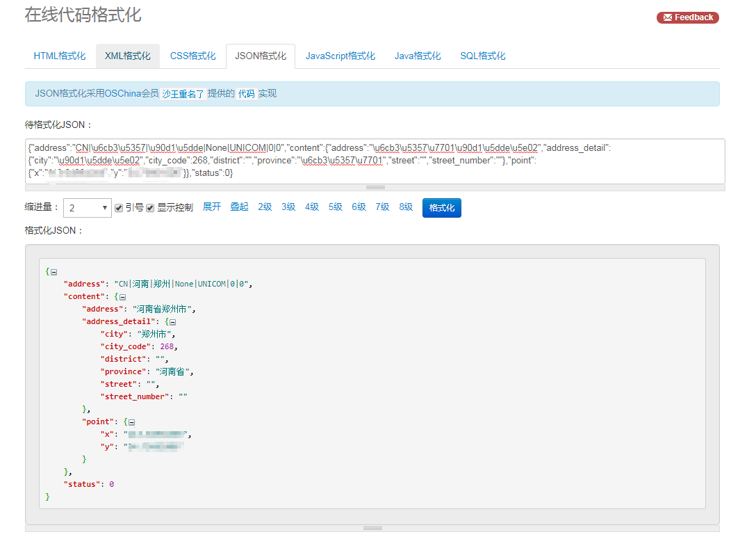Switch to XML格式化 tab
The width and height of the screenshot is (756, 539).
[x=128, y=56]
